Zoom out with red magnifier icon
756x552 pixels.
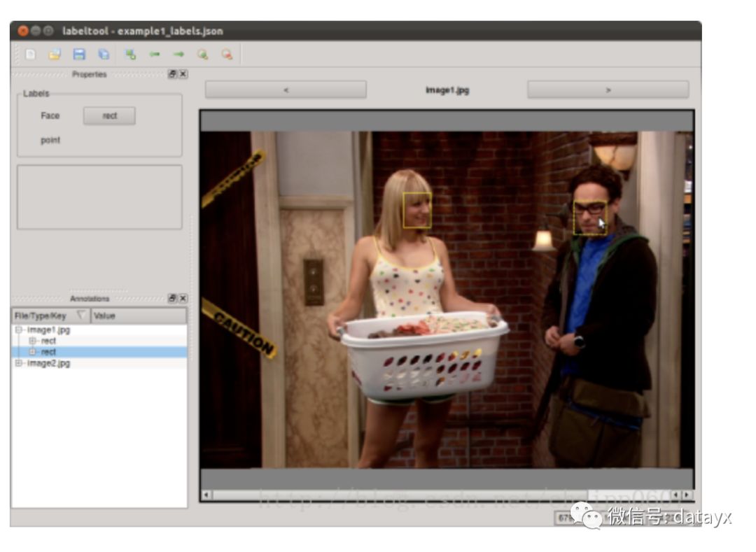tap(227, 55)
